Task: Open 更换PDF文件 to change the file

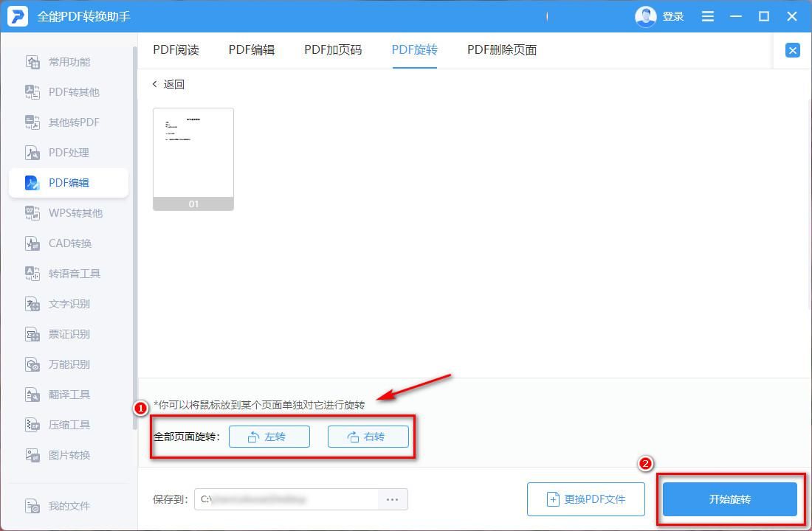Action: click(586, 499)
